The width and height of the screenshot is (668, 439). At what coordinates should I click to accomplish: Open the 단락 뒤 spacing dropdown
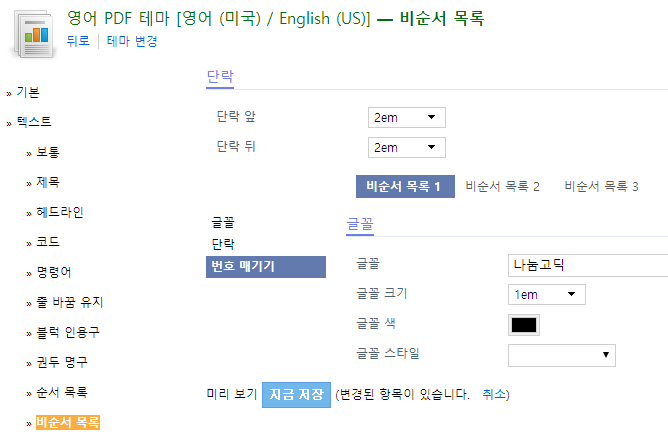(407, 147)
